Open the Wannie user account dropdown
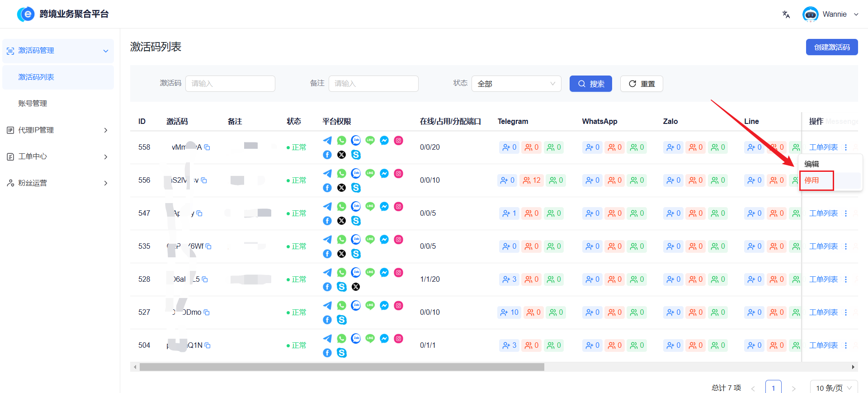This screenshot has width=868, height=393. [834, 14]
